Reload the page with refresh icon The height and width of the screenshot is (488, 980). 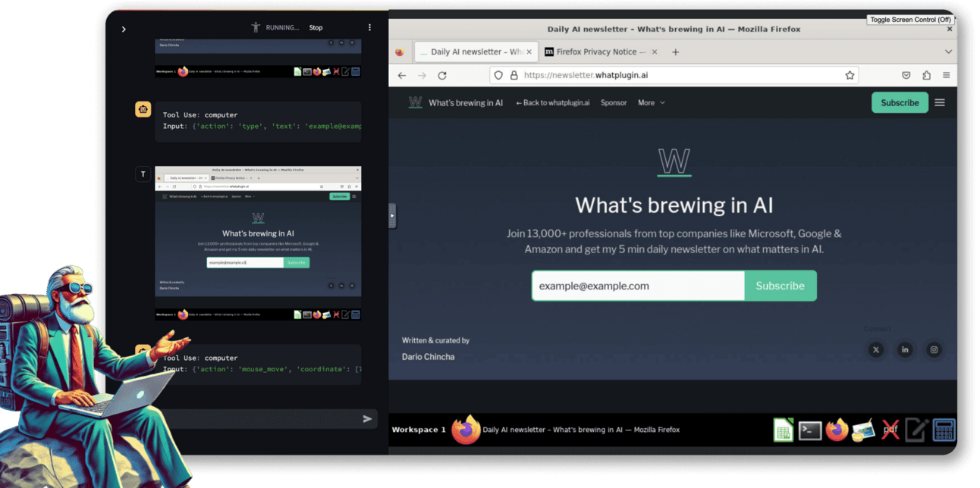442,75
